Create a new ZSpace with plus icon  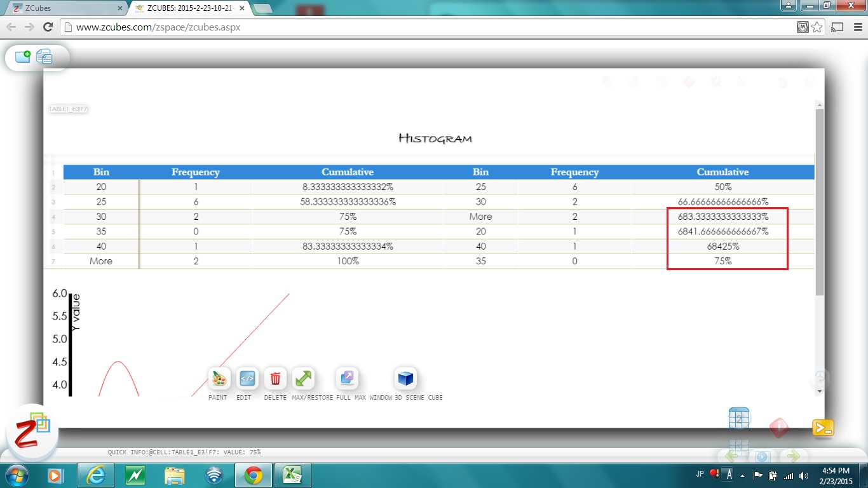click(x=23, y=57)
